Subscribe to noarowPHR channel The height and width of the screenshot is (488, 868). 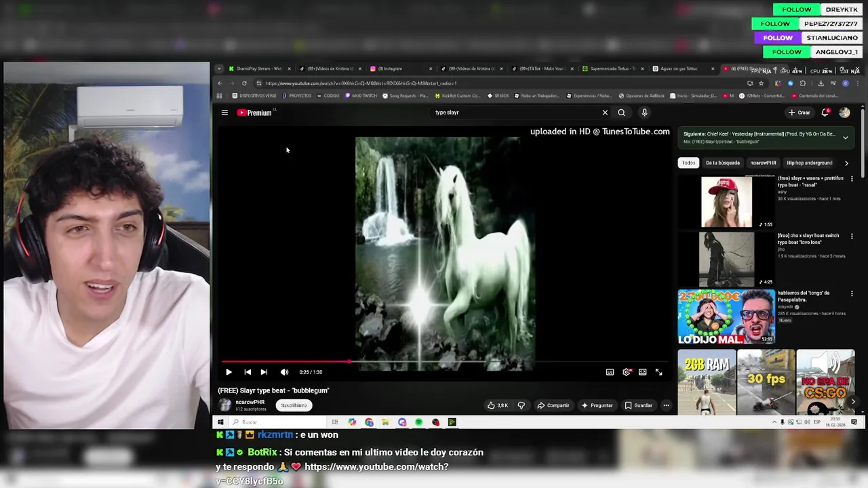pos(294,405)
